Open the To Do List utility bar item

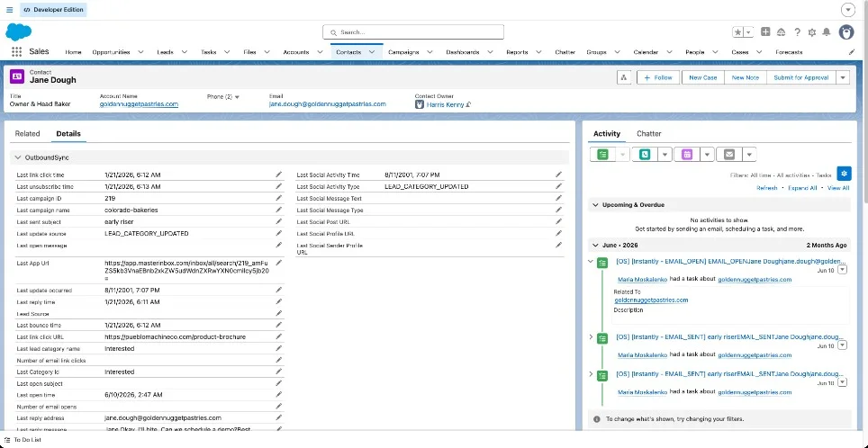tap(23, 440)
